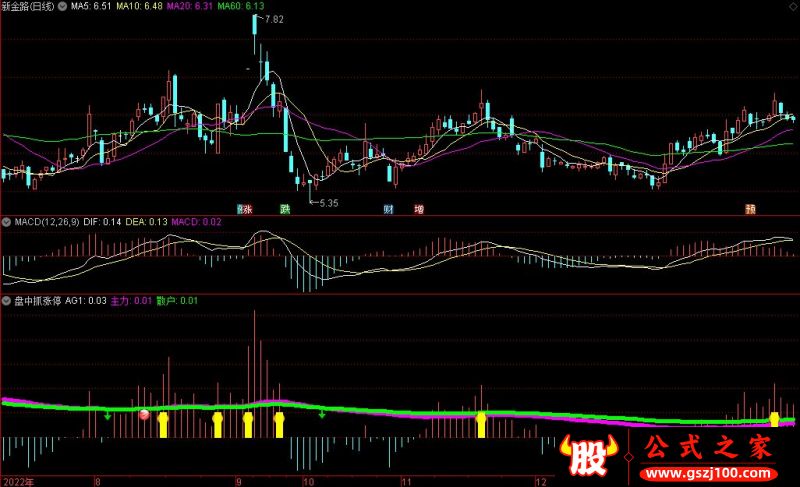
Task: Click the AG1: 0.03 value
Action: 86,300
